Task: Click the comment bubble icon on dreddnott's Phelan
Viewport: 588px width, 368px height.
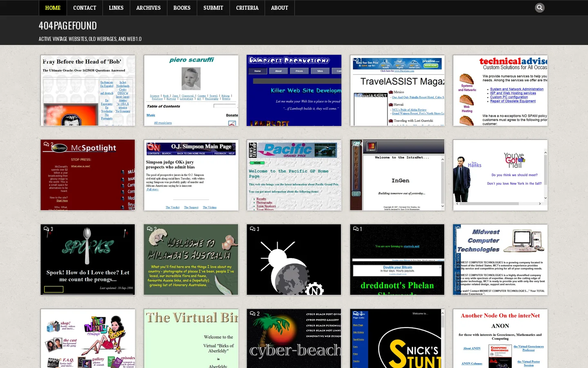Action: click(x=356, y=229)
